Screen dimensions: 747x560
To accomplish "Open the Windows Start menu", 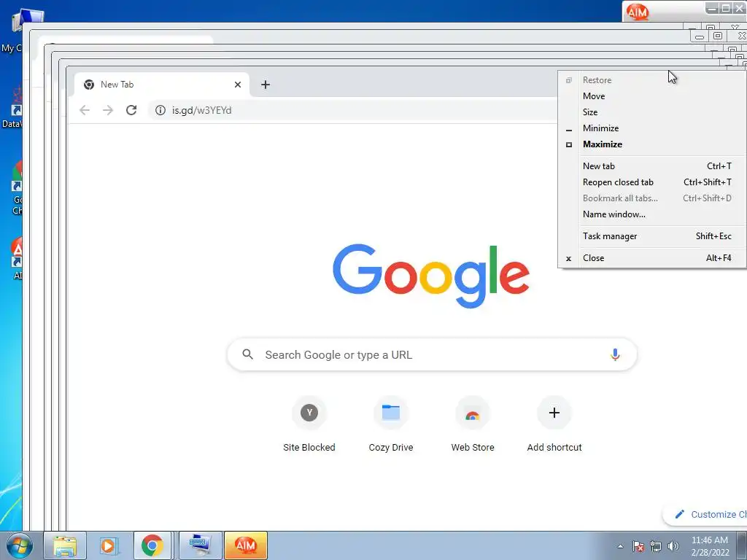I will coord(19,545).
